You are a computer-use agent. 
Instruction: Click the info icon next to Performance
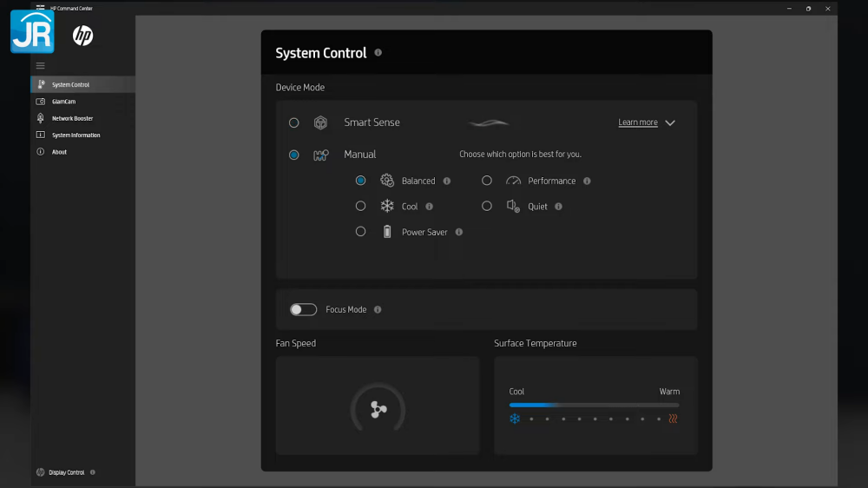click(x=587, y=181)
